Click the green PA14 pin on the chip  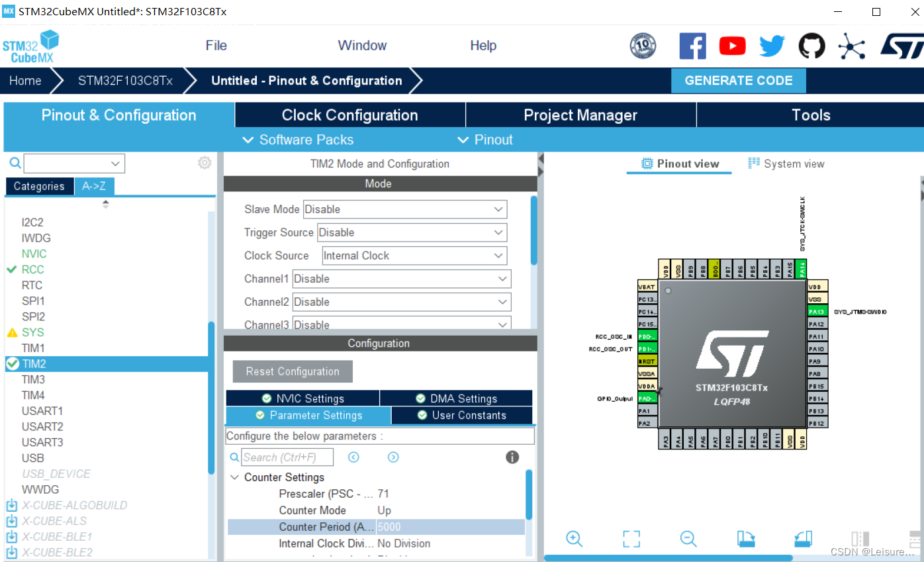(803, 269)
